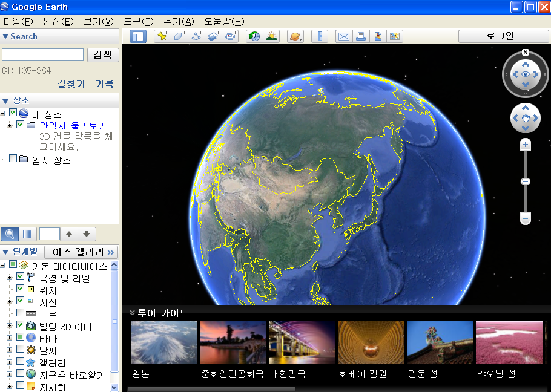Open the 도구(T) menu
Viewport: 551px width, 392px height.
tap(139, 21)
